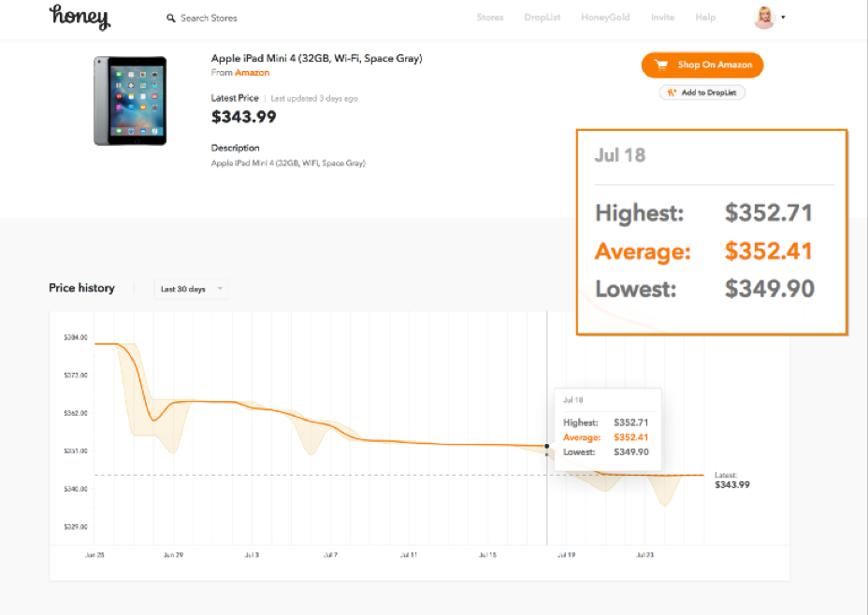
Task: Click the Shop On Amazon button
Action: [702, 64]
